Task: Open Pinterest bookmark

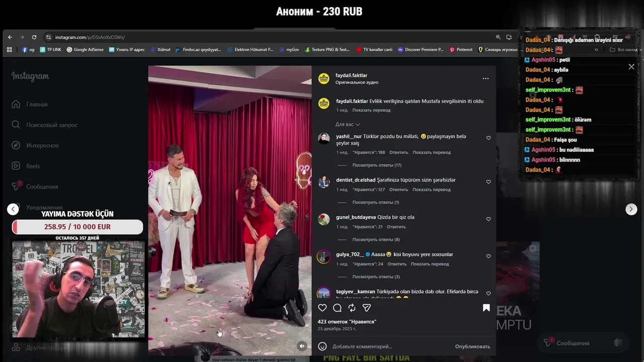Action: 461,50
